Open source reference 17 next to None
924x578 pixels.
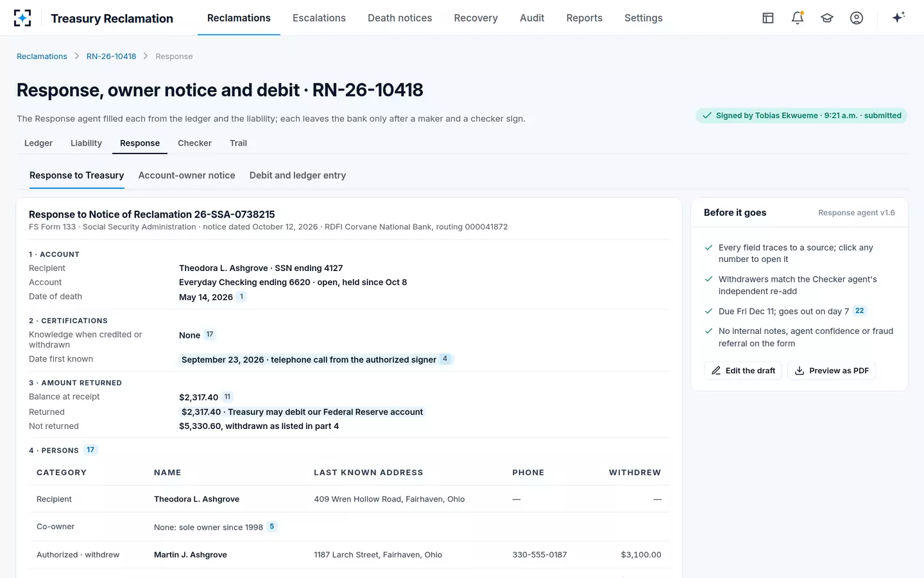click(x=210, y=335)
